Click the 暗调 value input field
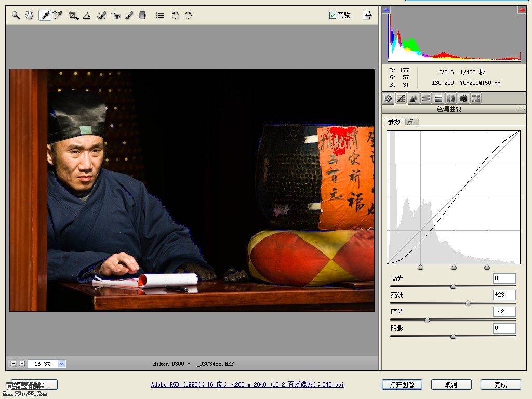The width and height of the screenshot is (532, 399). click(x=504, y=312)
